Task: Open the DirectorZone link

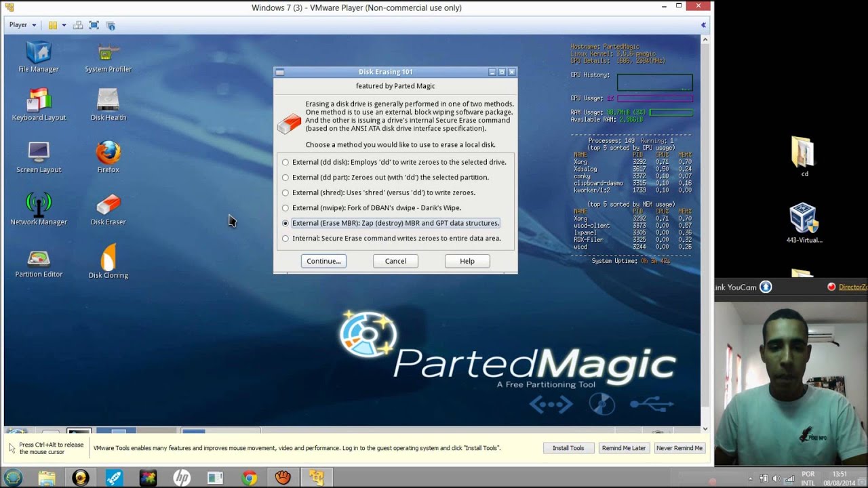Action: click(x=852, y=287)
